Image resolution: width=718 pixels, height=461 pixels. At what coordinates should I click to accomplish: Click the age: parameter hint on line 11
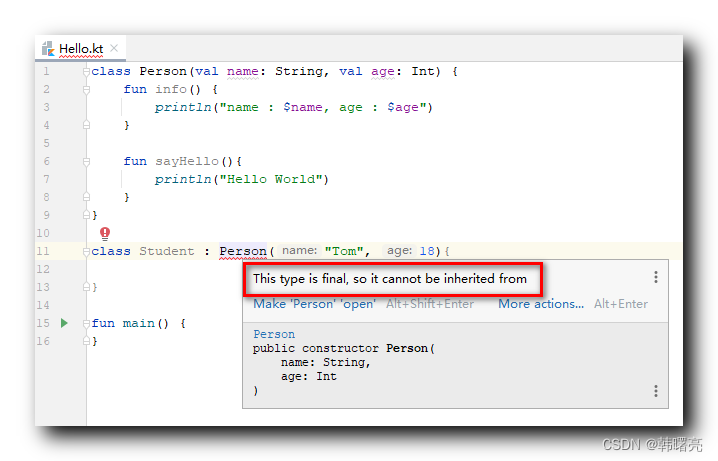click(399, 251)
